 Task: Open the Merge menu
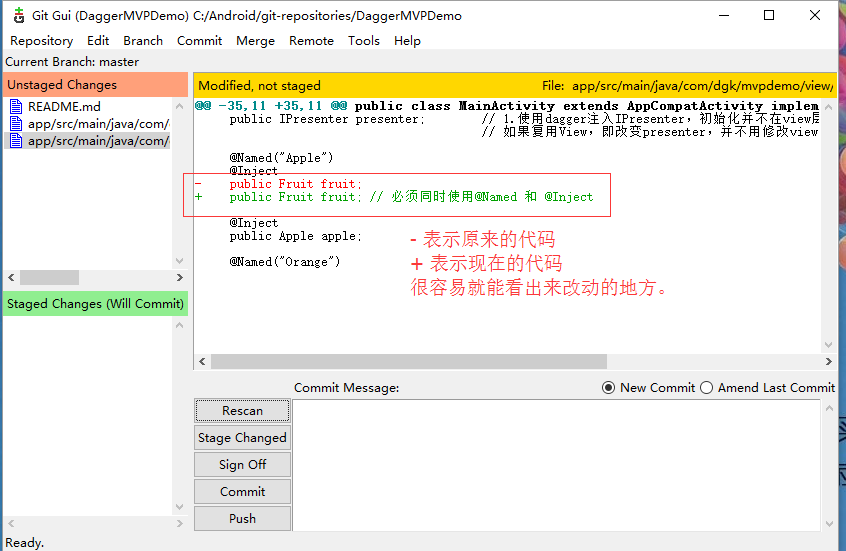[255, 40]
